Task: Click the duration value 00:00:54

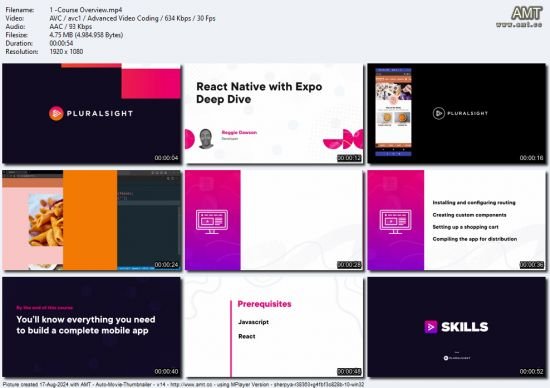Action: 61,43
